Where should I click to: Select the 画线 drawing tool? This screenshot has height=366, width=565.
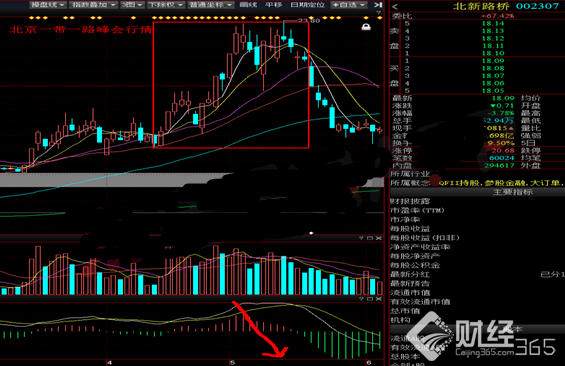tap(249, 5)
